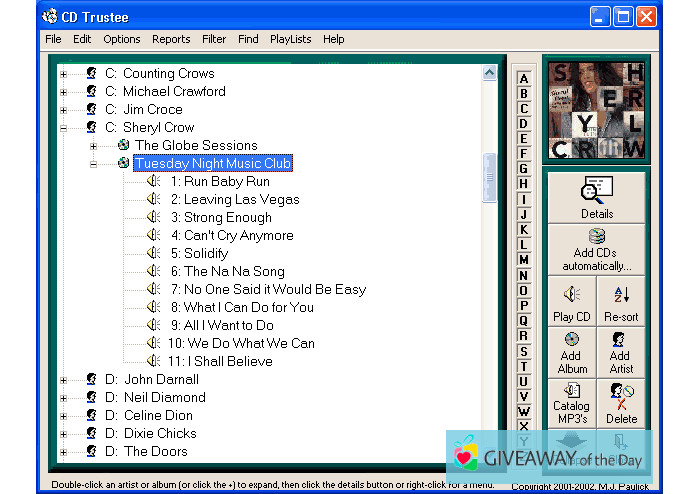Jump to letter S in alphabet index
Screen dimensions: 700x494
(523, 351)
